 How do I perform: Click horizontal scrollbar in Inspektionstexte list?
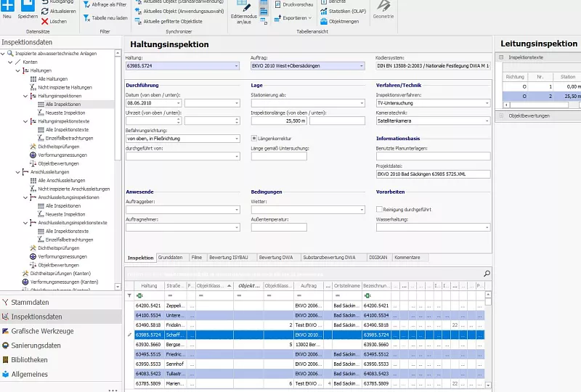(540, 105)
